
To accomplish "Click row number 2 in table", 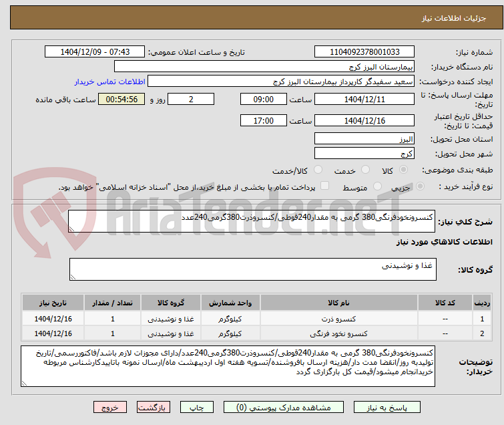I will pyautogui.click(x=482, y=333).
